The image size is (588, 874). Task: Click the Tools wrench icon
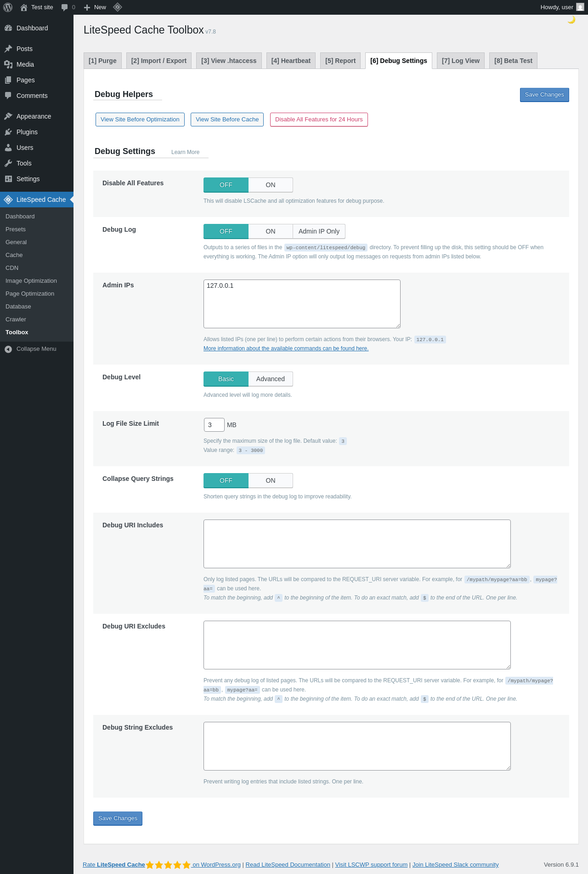pyautogui.click(x=8, y=163)
